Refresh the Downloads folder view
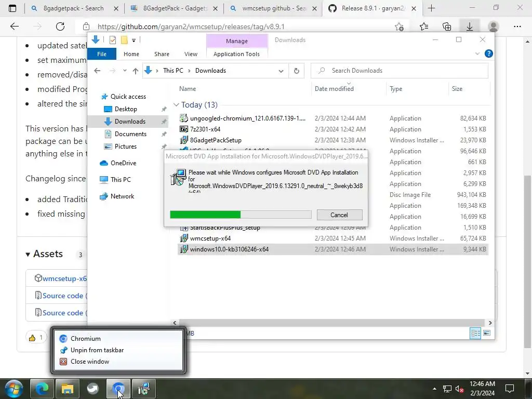The height and width of the screenshot is (399, 532). click(297, 71)
